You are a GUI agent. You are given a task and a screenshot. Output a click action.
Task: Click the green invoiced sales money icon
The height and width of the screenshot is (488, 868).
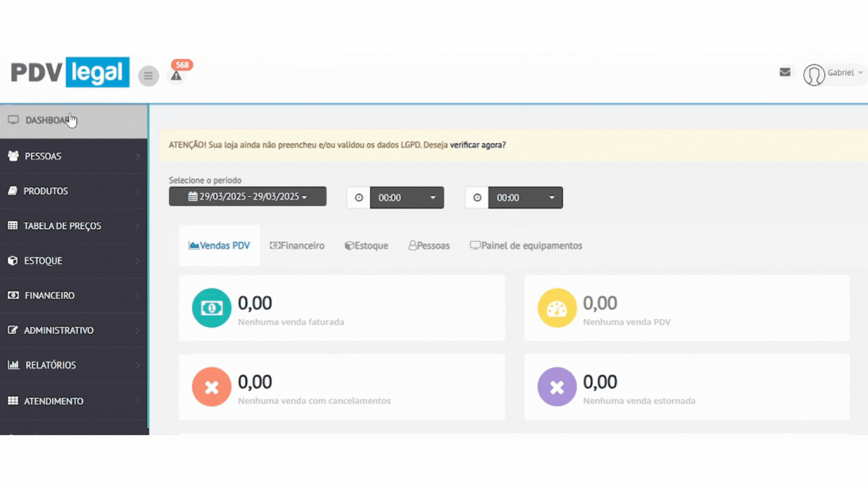tap(212, 308)
